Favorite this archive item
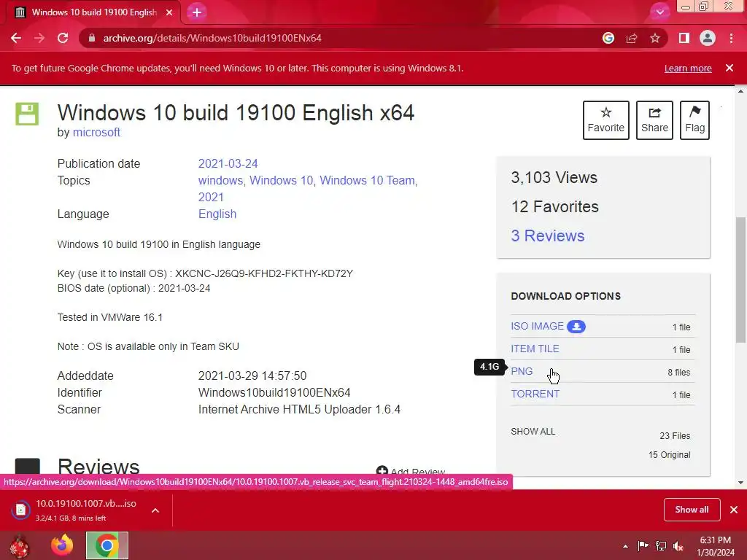The width and height of the screenshot is (747, 560). pyautogui.click(x=606, y=120)
